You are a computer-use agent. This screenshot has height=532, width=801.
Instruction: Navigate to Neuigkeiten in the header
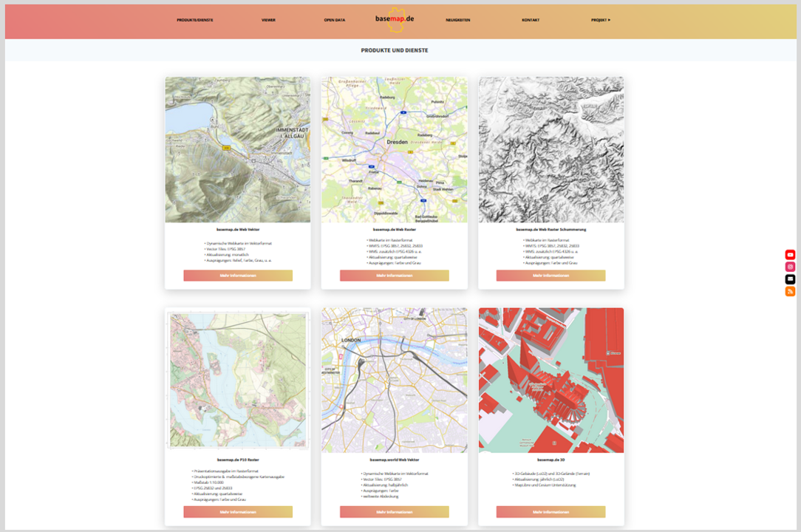pos(457,20)
